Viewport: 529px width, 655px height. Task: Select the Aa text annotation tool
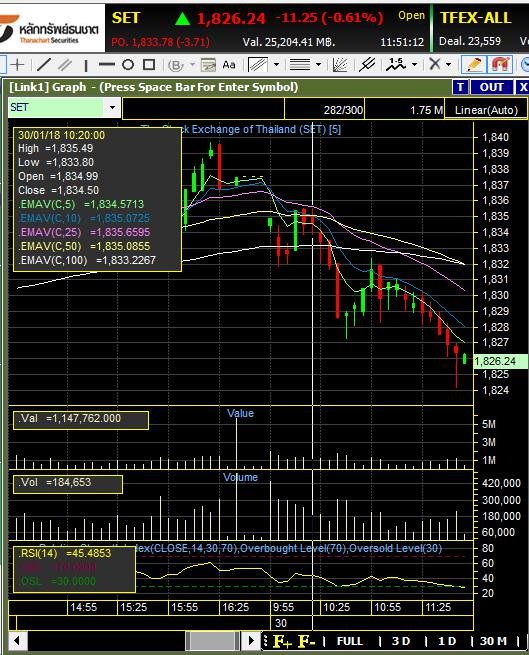tap(229, 65)
